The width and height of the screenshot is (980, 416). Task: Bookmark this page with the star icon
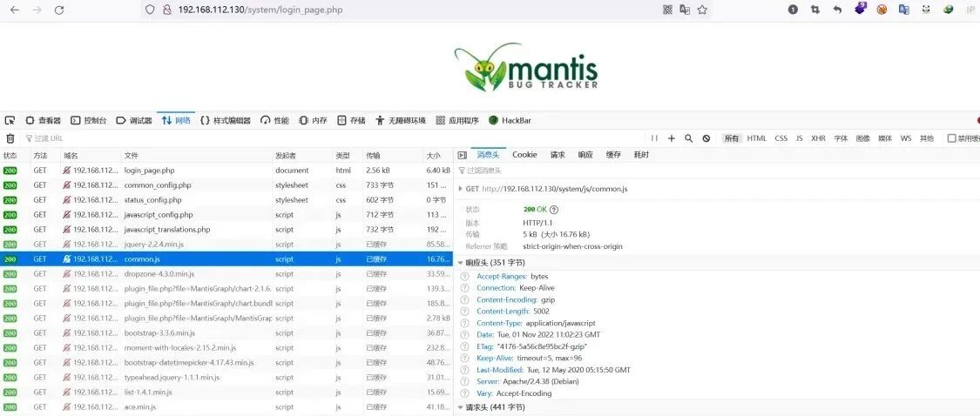tap(702, 10)
